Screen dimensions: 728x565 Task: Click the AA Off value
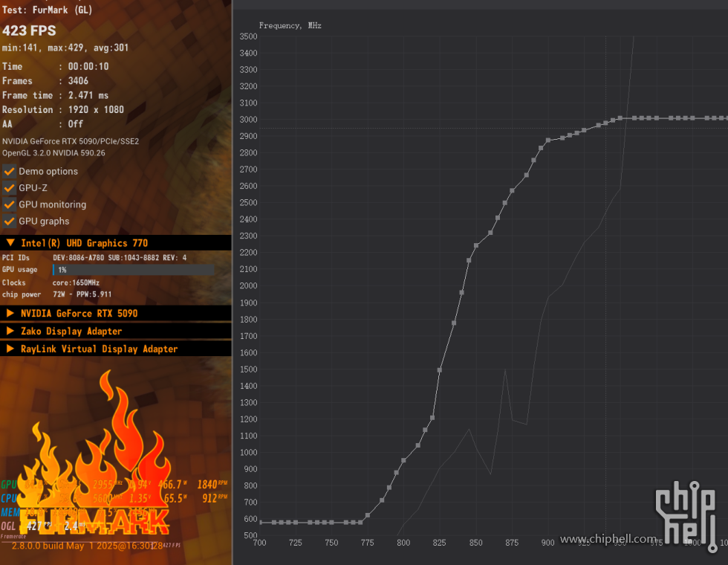75,124
